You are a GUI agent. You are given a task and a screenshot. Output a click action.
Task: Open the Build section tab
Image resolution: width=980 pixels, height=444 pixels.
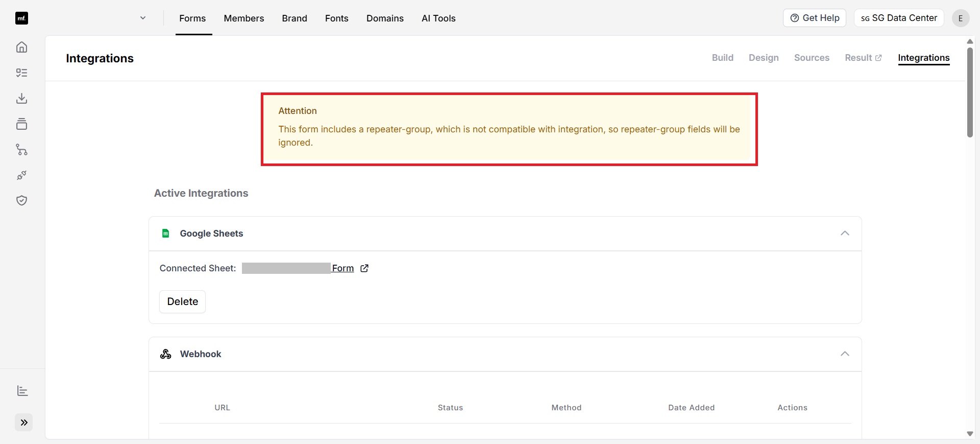(722, 58)
